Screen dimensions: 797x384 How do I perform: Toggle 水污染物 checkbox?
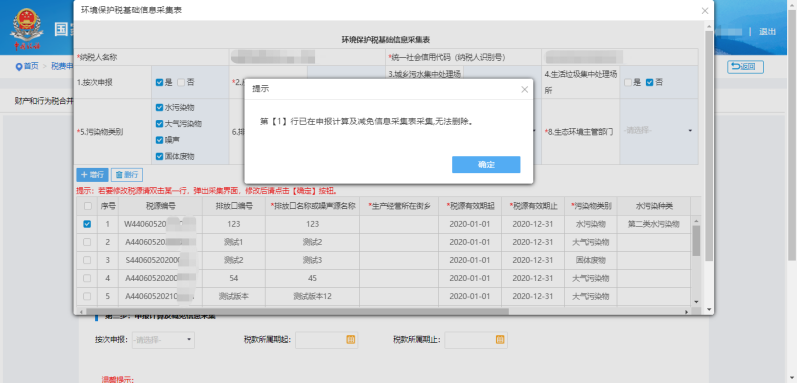(160, 108)
